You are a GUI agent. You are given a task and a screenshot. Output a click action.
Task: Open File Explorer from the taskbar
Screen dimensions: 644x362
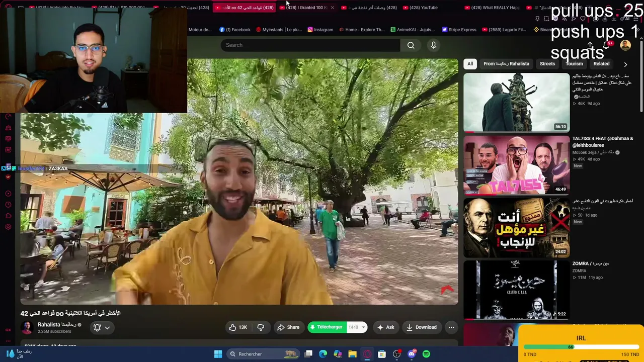[353, 354]
